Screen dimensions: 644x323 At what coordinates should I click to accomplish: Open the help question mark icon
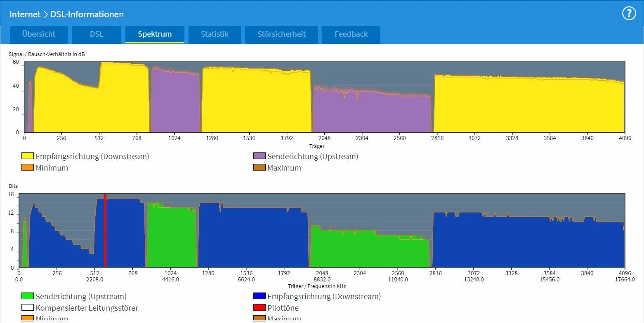pyautogui.click(x=629, y=14)
